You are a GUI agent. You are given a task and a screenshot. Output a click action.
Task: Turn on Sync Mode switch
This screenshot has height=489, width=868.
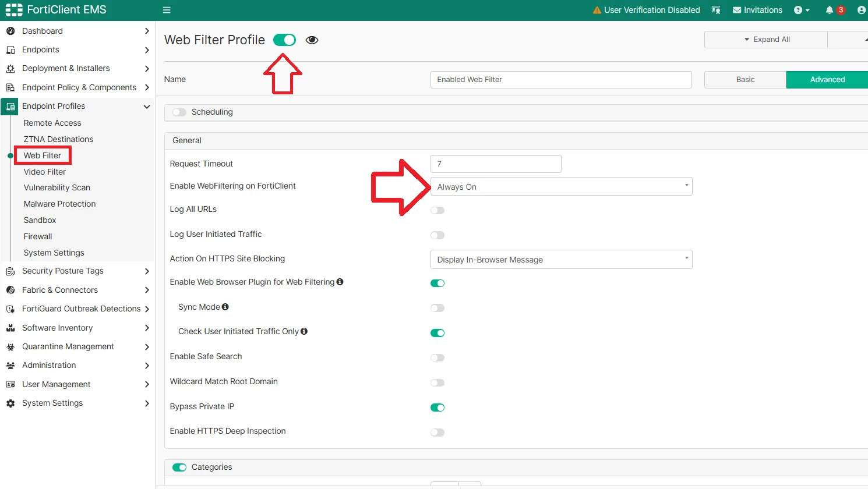pyautogui.click(x=437, y=308)
